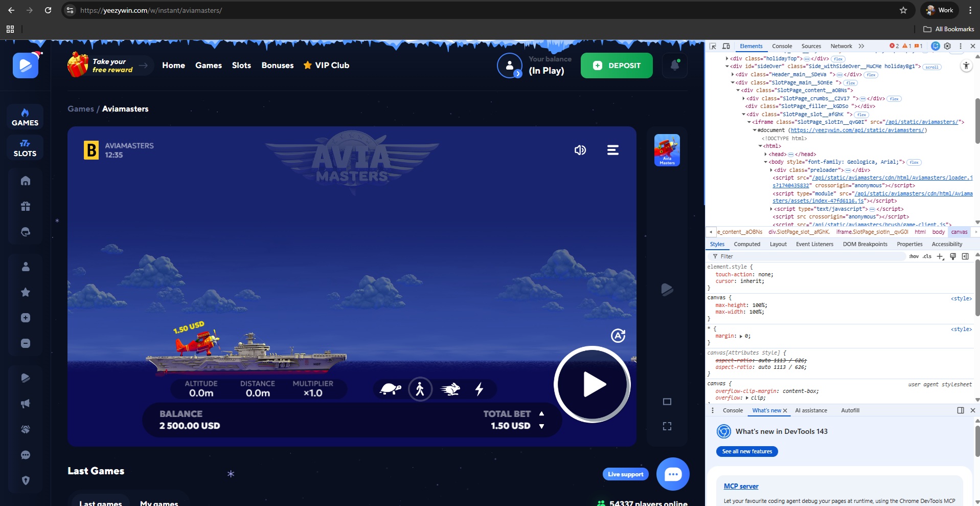Switch to the Console tab in DevTools
Viewport: 980px width, 506px height.
(x=782, y=46)
